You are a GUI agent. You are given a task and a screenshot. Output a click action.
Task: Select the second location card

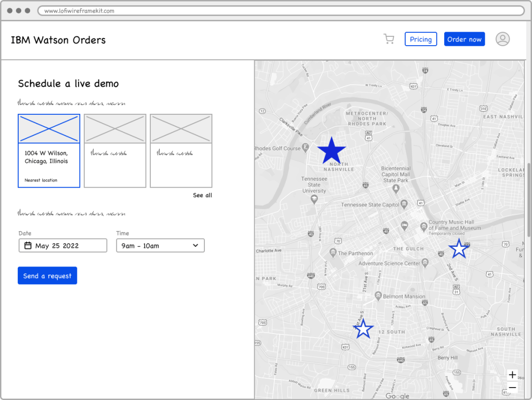click(115, 151)
